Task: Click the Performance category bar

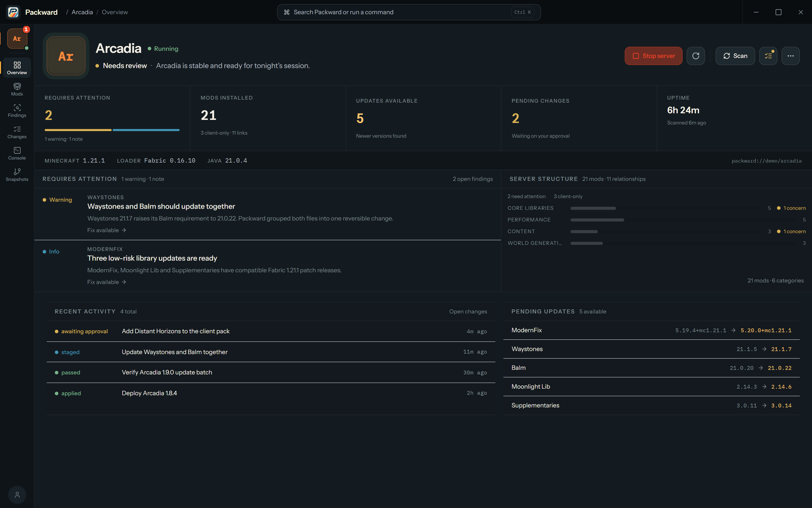Action: point(597,220)
